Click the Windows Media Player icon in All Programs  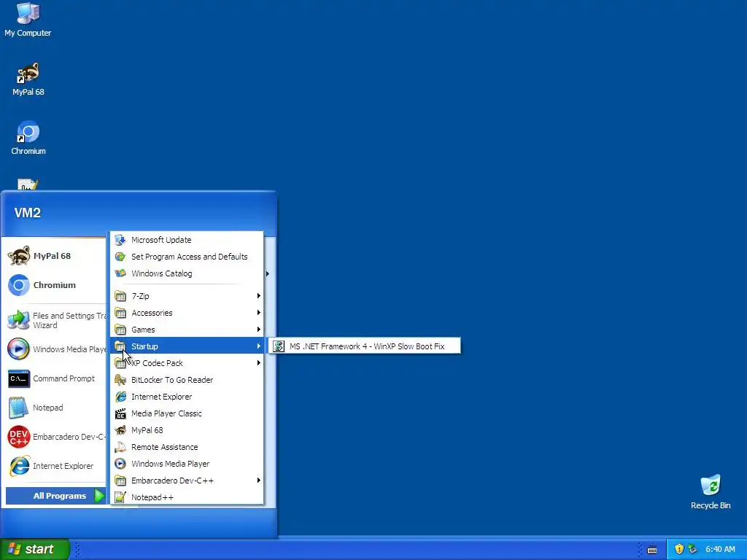click(x=120, y=463)
